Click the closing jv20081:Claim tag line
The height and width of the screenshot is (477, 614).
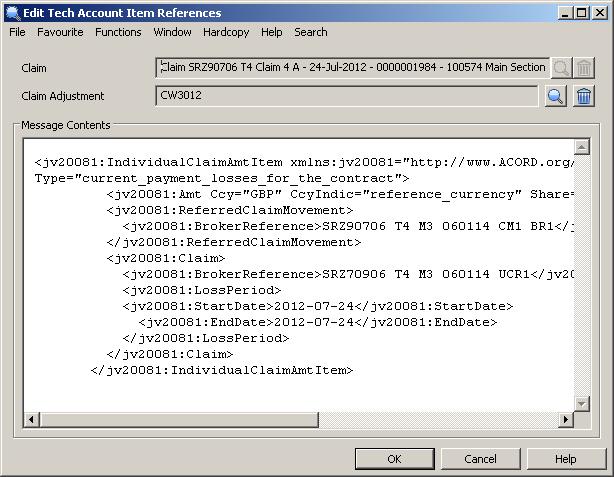click(x=170, y=354)
